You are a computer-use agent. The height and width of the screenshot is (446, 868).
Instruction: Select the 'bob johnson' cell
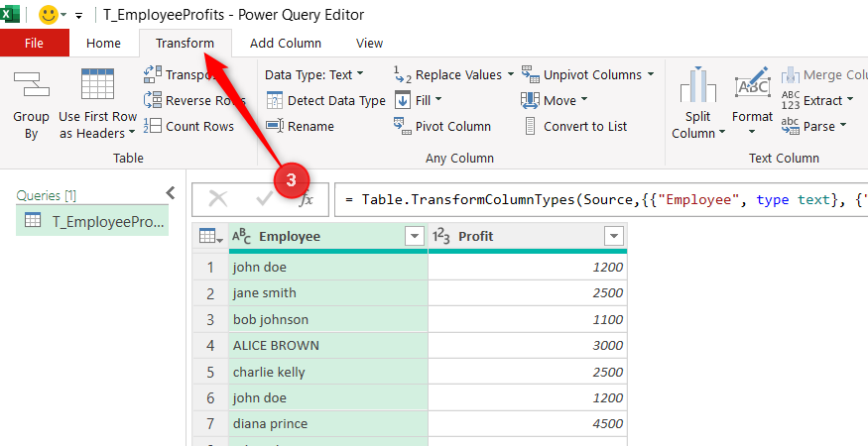click(328, 319)
